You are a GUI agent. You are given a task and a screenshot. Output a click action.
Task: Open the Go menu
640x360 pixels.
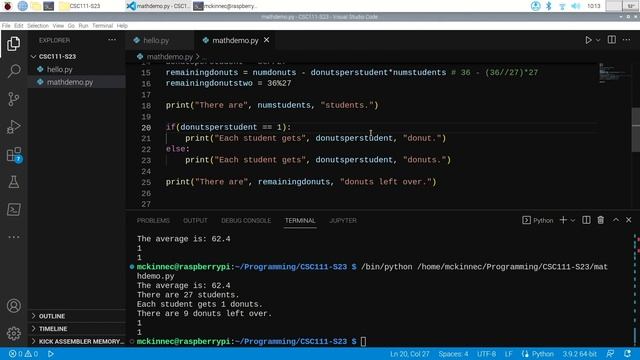[71, 26]
